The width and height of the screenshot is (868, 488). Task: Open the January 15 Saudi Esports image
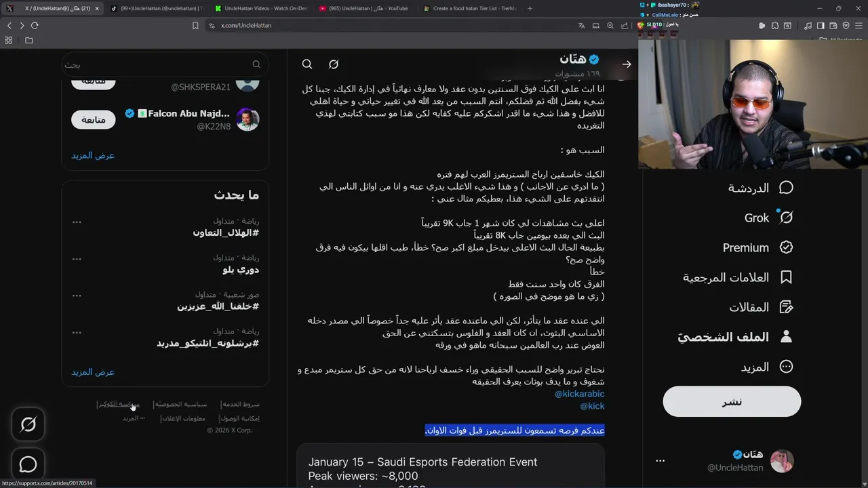[x=450, y=466]
